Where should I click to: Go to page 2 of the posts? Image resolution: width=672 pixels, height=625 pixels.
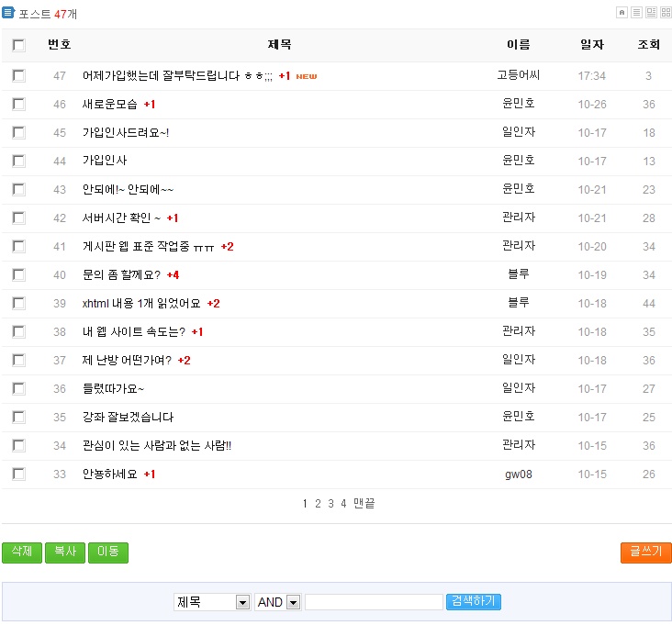point(318,504)
